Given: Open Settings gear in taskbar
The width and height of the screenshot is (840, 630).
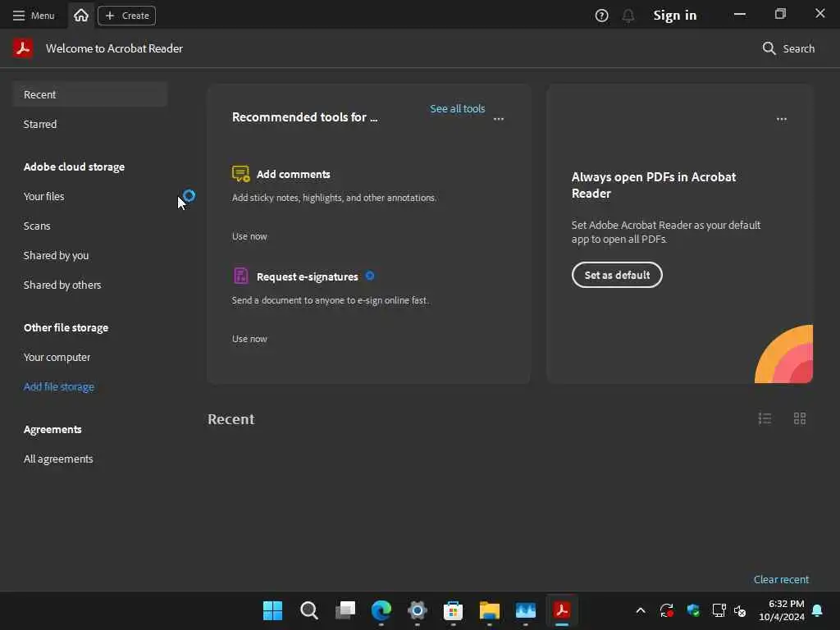Looking at the screenshot, I should (418, 610).
